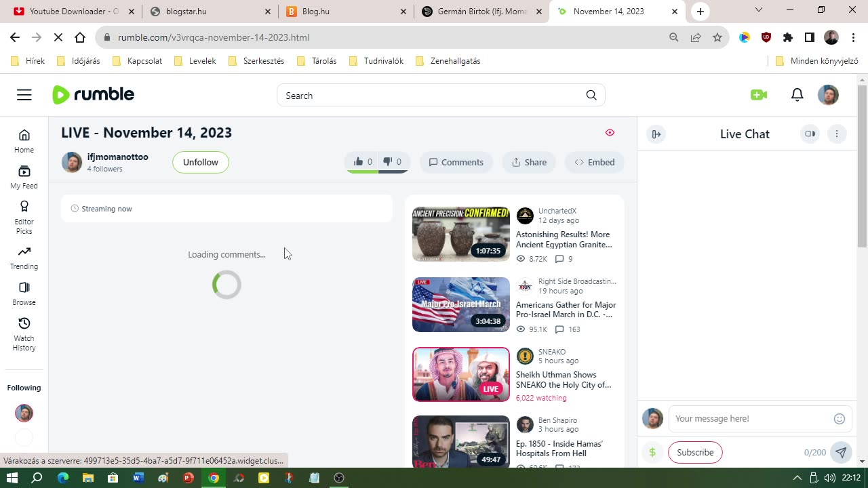Open My Feed in sidebar
This screenshot has width=868, height=488.
(x=24, y=177)
